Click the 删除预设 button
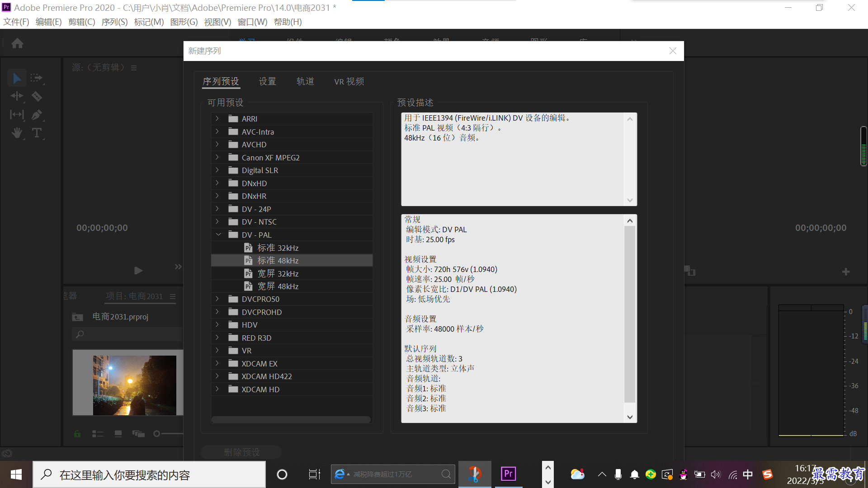 (x=241, y=452)
